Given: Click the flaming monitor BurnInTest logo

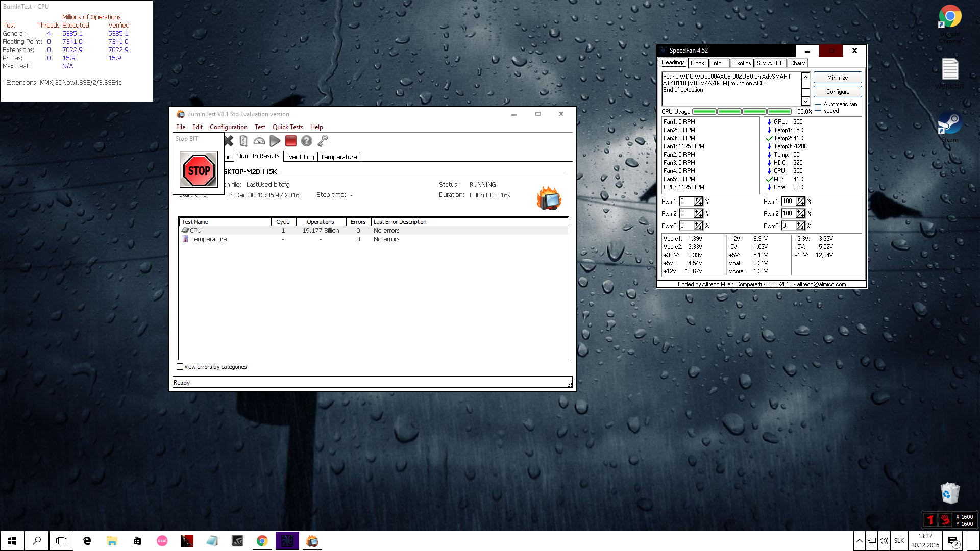Looking at the screenshot, I should coord(549,198).
